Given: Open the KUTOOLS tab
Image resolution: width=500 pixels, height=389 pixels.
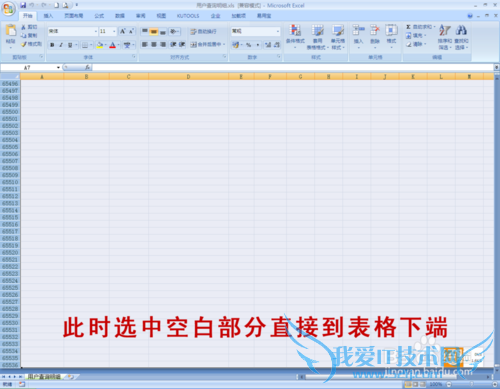Looking at the screenshot, I should 188,16.
